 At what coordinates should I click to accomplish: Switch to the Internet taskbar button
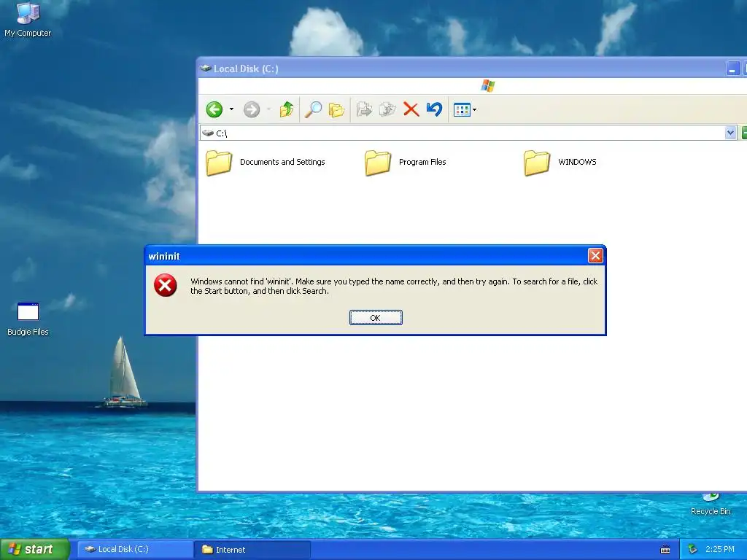click(252, 550)
